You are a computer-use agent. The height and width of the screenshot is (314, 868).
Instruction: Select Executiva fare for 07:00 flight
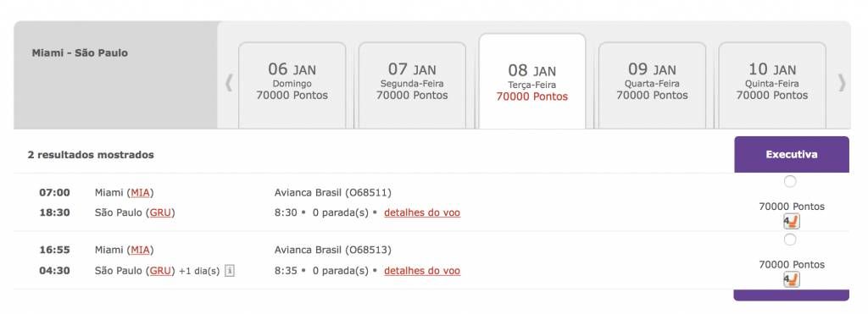tap(790, 181)
